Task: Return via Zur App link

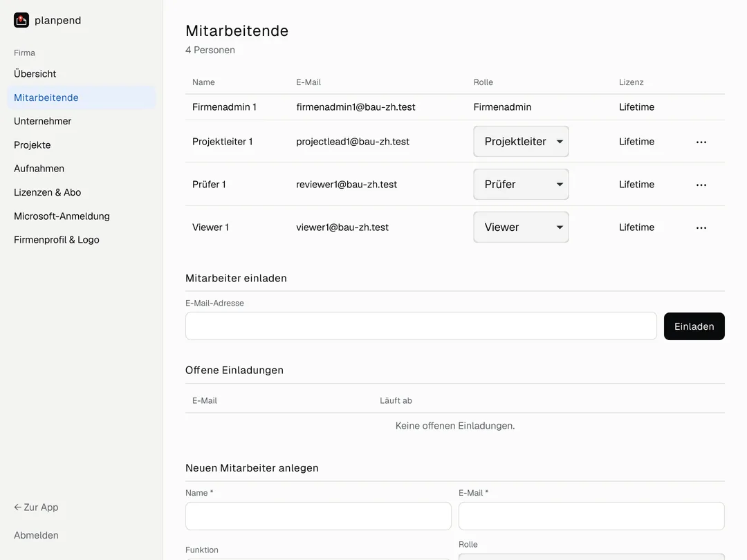Action: (36, 507)
